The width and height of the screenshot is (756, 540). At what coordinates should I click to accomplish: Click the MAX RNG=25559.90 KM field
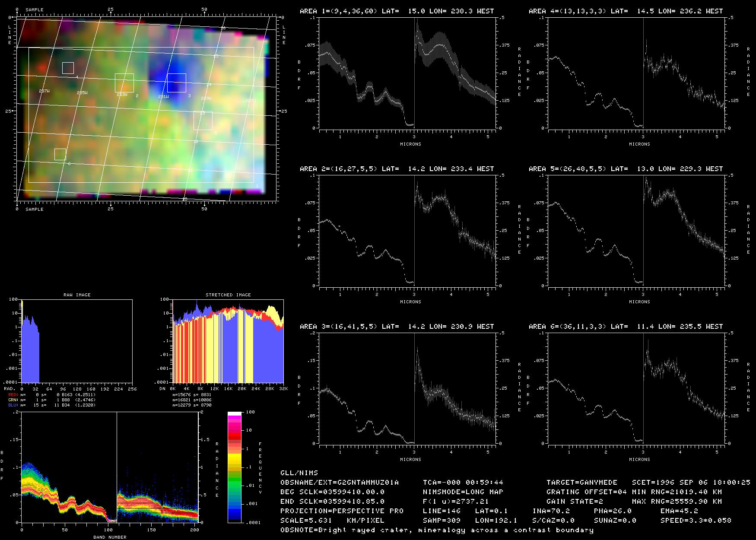pos(677,501)
